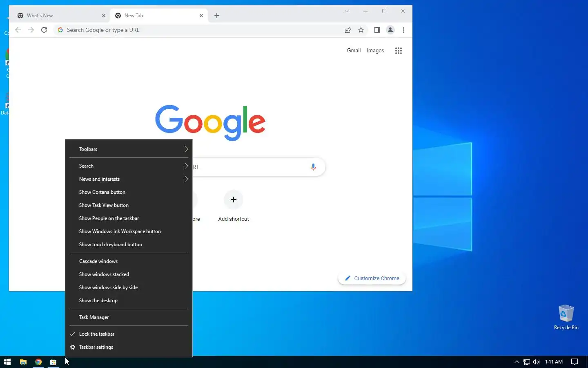Expand the Search submenu
588x368 pixels.
pos(129,166)
